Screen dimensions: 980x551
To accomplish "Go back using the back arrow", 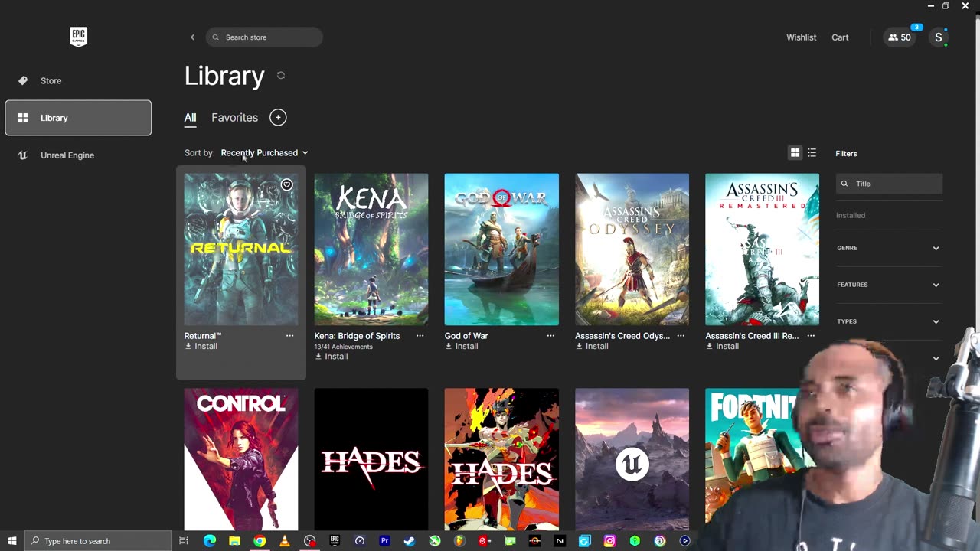I will click(192, 37).
